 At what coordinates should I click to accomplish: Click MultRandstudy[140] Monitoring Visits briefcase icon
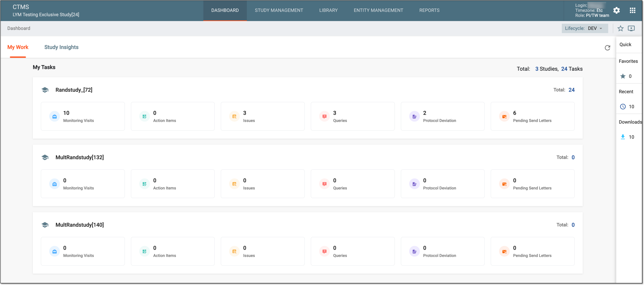pyautogui.click(x=55, y=251)
